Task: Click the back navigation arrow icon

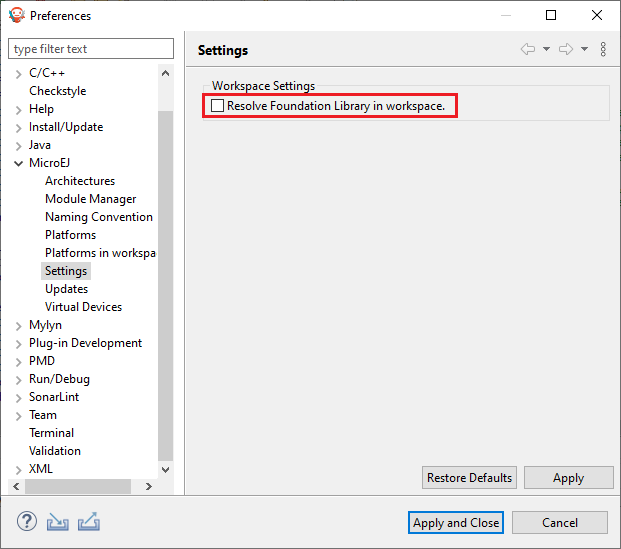Action: tap(528, 49)
